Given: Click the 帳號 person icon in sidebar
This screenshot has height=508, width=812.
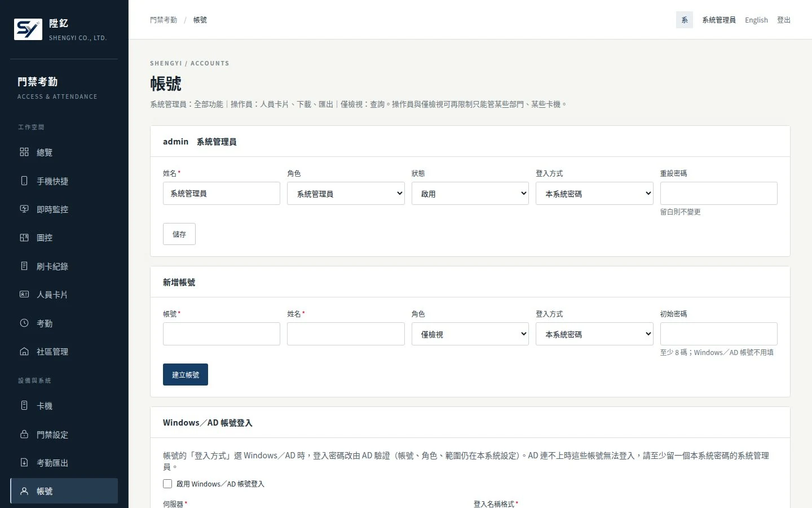Looking at the screenshot, I should (24, 491).
